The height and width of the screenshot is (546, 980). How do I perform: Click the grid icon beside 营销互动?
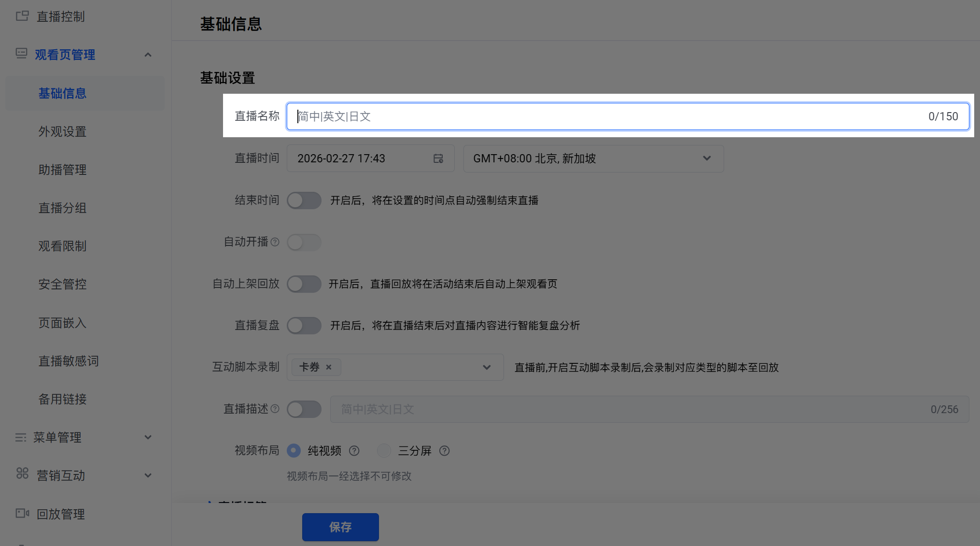pyautogui.click(x=22, y=474)
